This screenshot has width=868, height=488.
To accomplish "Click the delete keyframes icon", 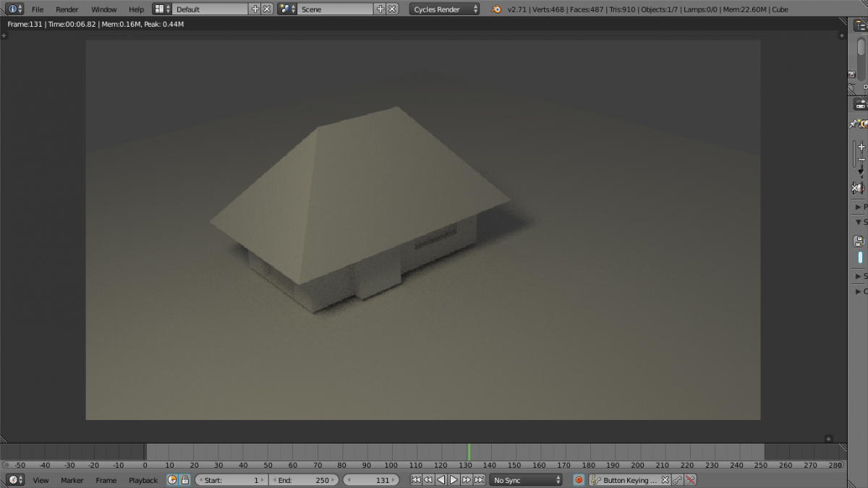I will click(x=690, y=480).
